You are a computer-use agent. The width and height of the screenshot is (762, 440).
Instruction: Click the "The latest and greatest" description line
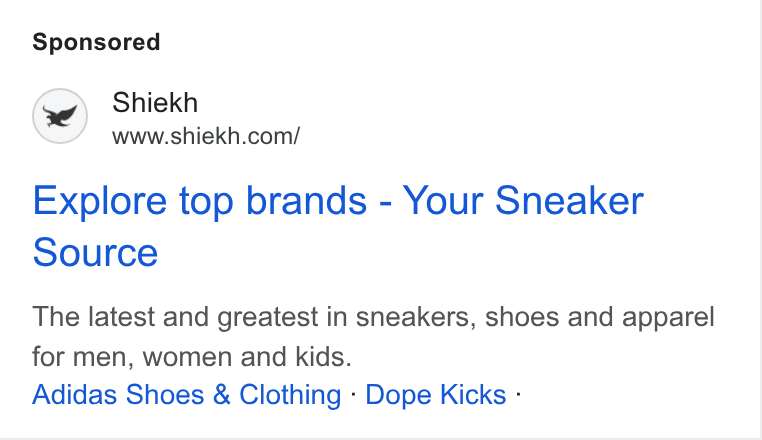pyautogui.click(x=373, y=317)
